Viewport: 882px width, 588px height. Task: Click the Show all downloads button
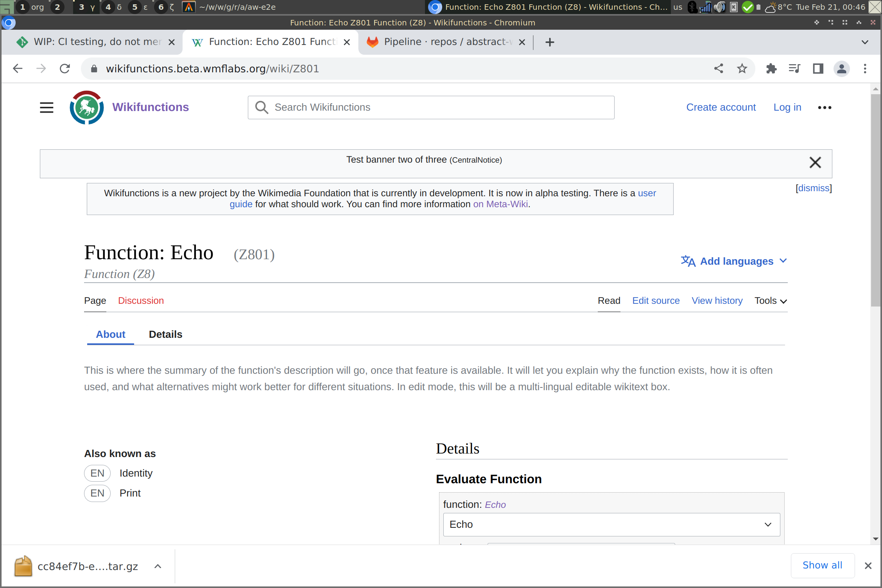822,565
